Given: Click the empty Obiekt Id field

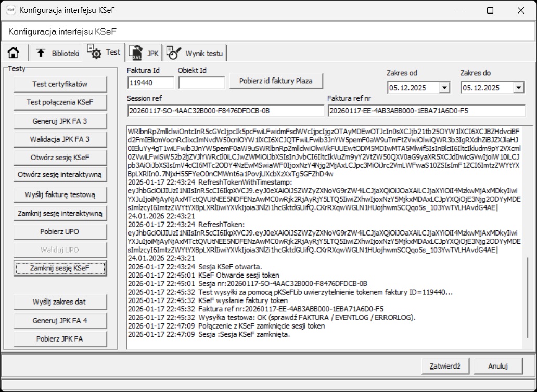Looking at the screenshot, I should pos(201,83).
